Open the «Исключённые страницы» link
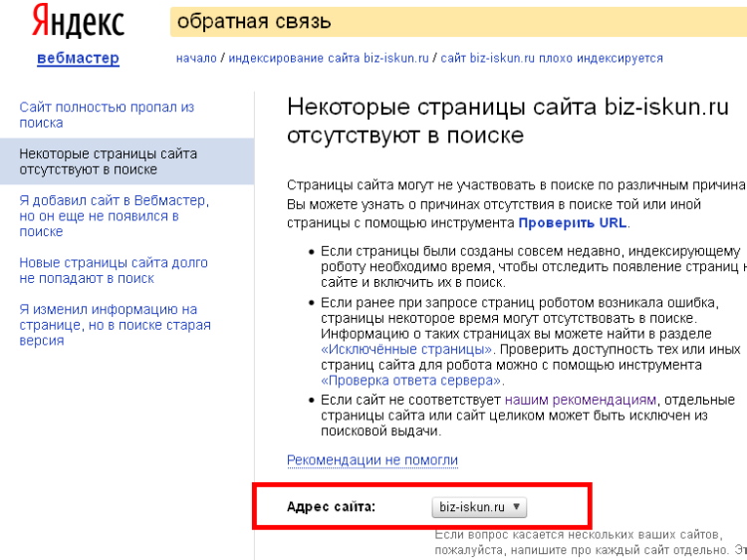This screenshot has width=747, height=560. point(406,350)
